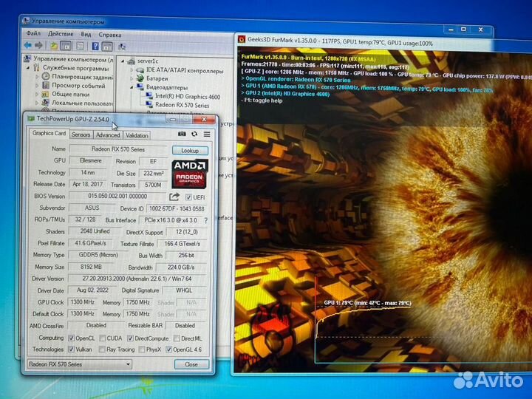The image size is (532, 399).
Task: Click the BIOS Version value field
Action: 117,197
